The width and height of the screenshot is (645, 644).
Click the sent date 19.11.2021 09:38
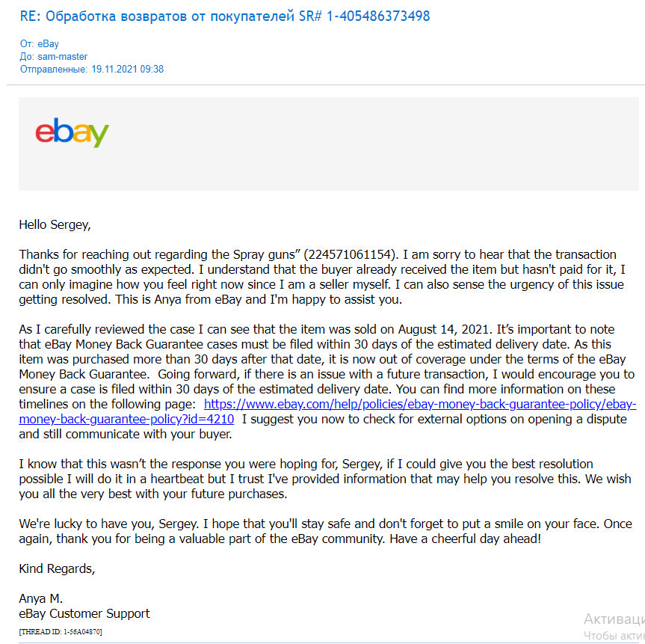128,69
